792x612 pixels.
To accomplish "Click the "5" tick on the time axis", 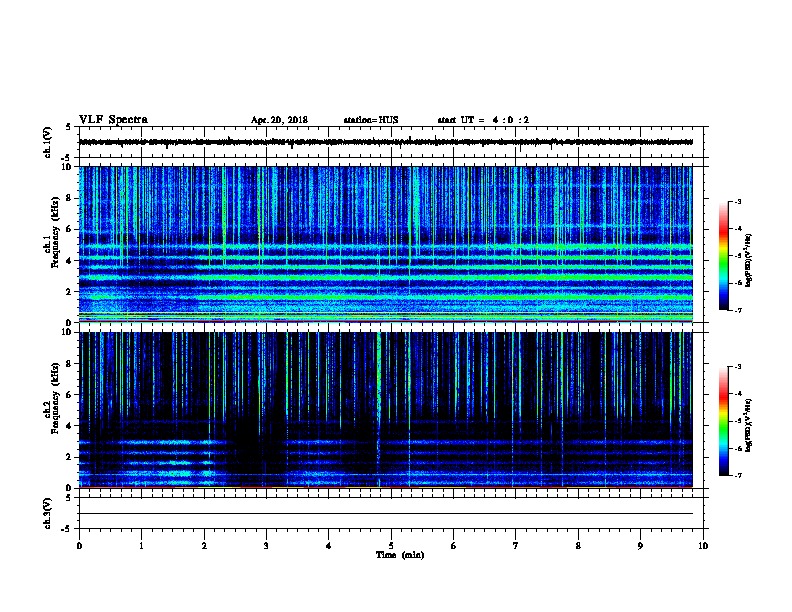I will point(391,545).
